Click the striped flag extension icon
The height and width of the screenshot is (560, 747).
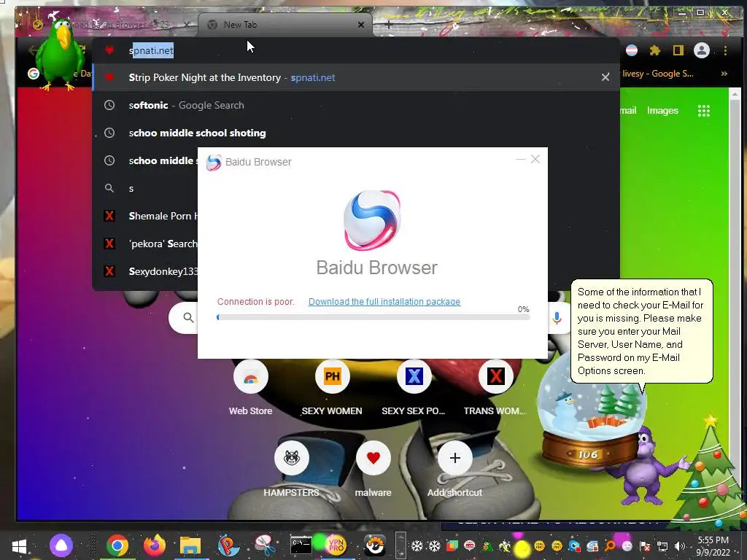click(632, 50)
